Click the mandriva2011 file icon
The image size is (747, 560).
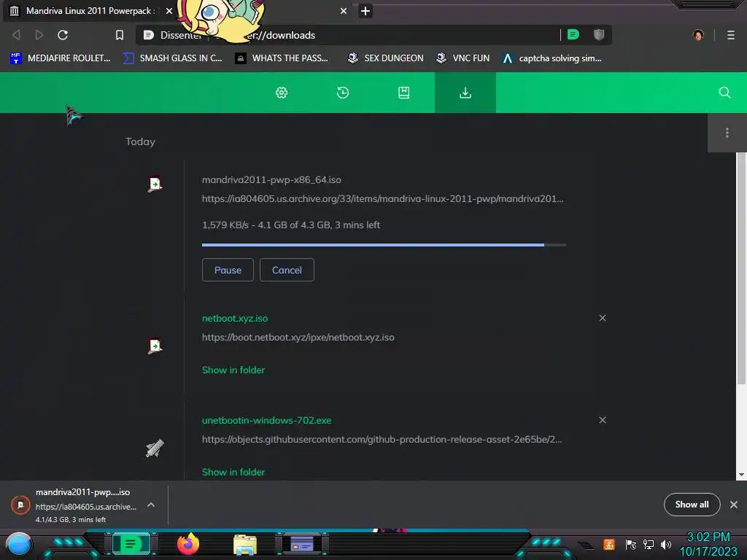(155, 184)
